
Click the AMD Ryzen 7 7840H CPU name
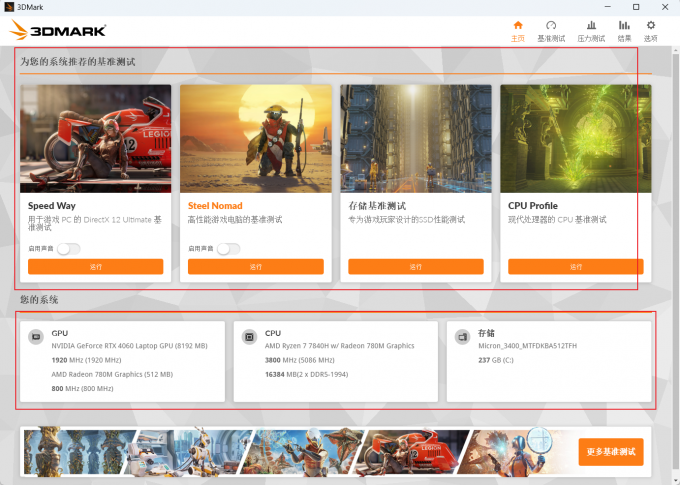[x=340, y=346]
